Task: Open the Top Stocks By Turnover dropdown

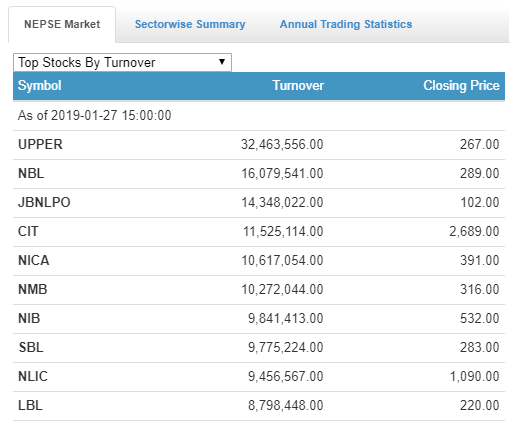Action: tap(122, 62)
